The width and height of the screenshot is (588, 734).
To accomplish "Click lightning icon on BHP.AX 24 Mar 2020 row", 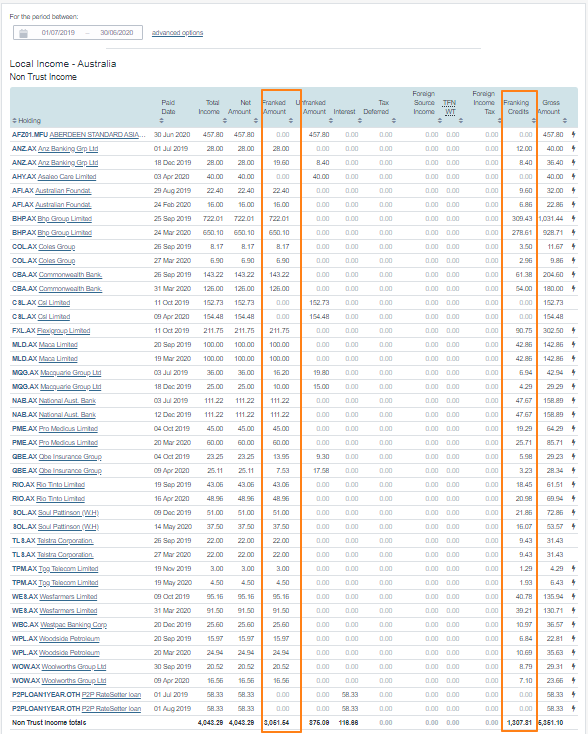I will tap(573, 233).
